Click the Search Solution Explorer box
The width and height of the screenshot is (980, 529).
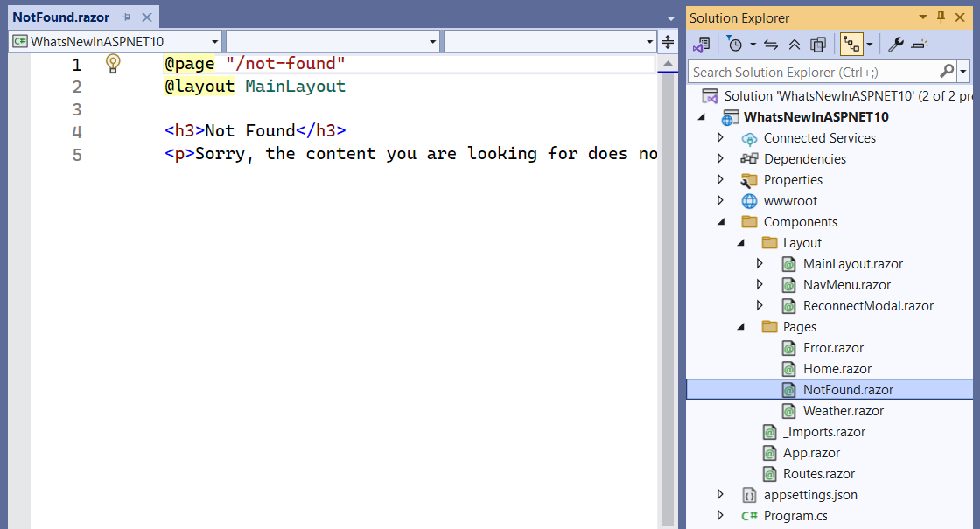(x=814, y=72)
